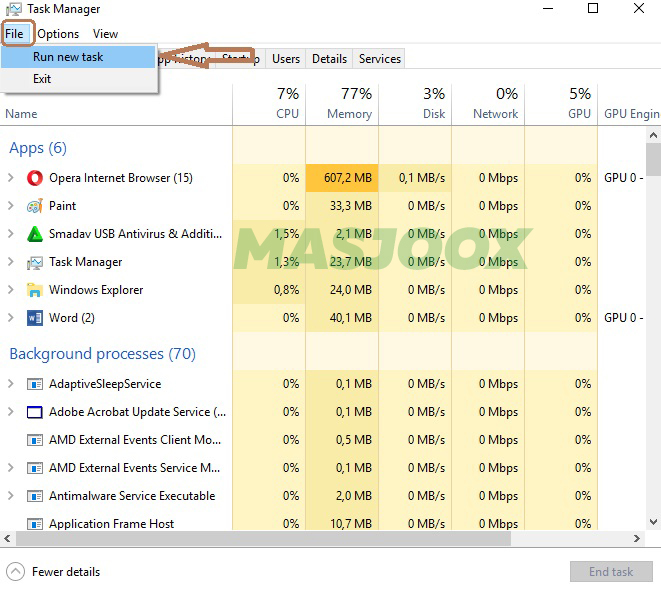Sort by the GPU Engine column header
The image size is (661, 593).
click(x=629, y=105)
